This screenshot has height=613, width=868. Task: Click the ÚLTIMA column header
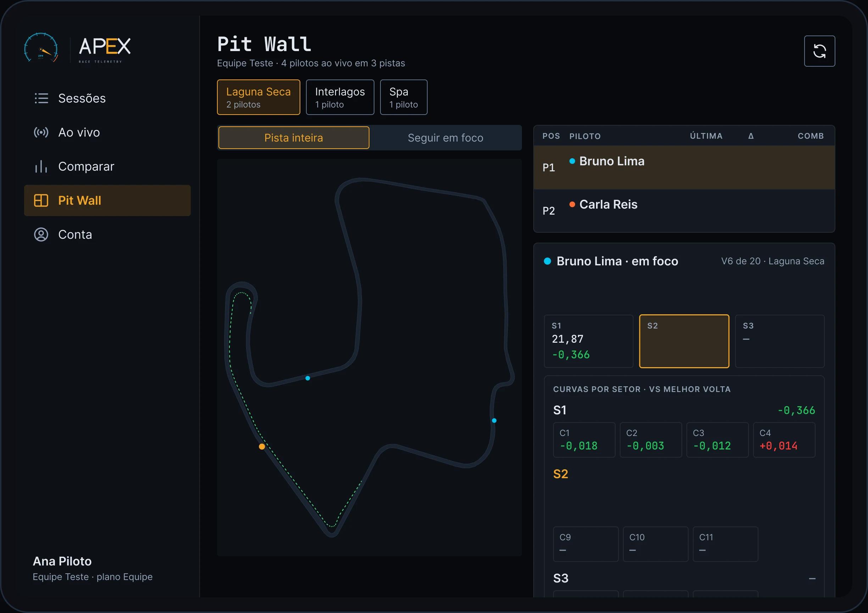(x=706, y=136)
